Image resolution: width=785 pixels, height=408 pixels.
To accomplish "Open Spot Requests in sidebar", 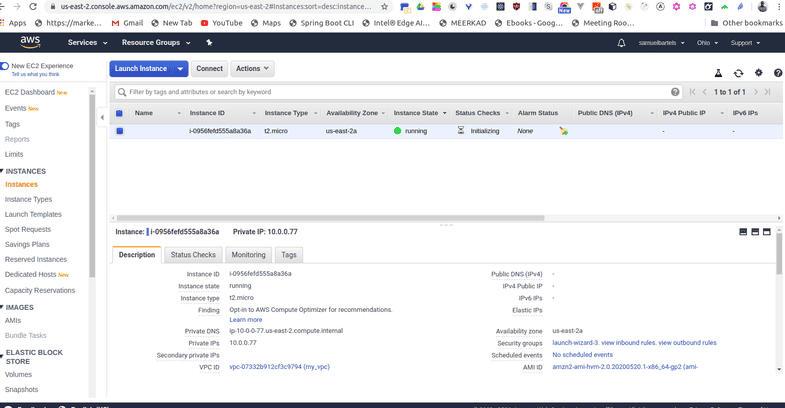I will click(x=28, y=229).
